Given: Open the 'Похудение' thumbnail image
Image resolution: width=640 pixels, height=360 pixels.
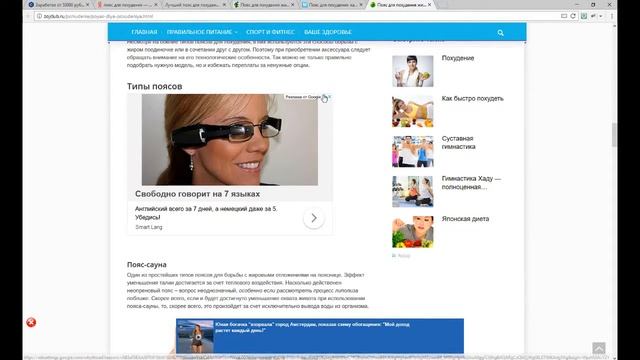Looking at the screenshot, I should click(x=413, y=71).
